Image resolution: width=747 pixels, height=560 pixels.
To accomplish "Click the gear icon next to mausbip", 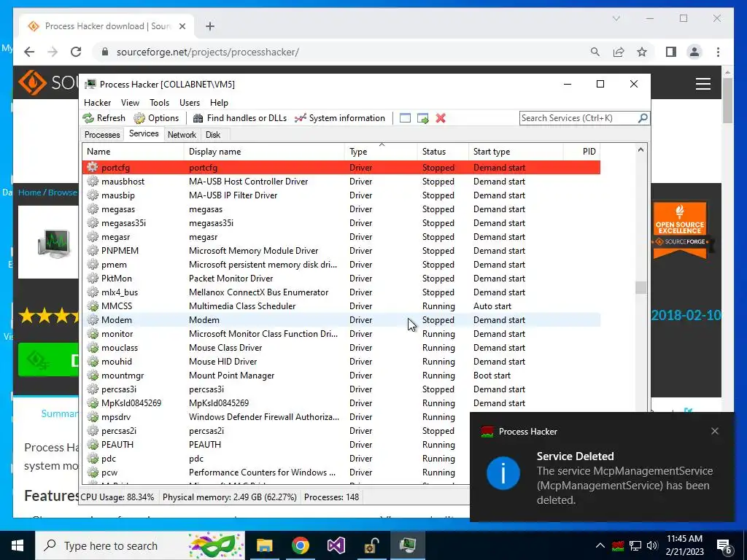I will coord(93,195).
